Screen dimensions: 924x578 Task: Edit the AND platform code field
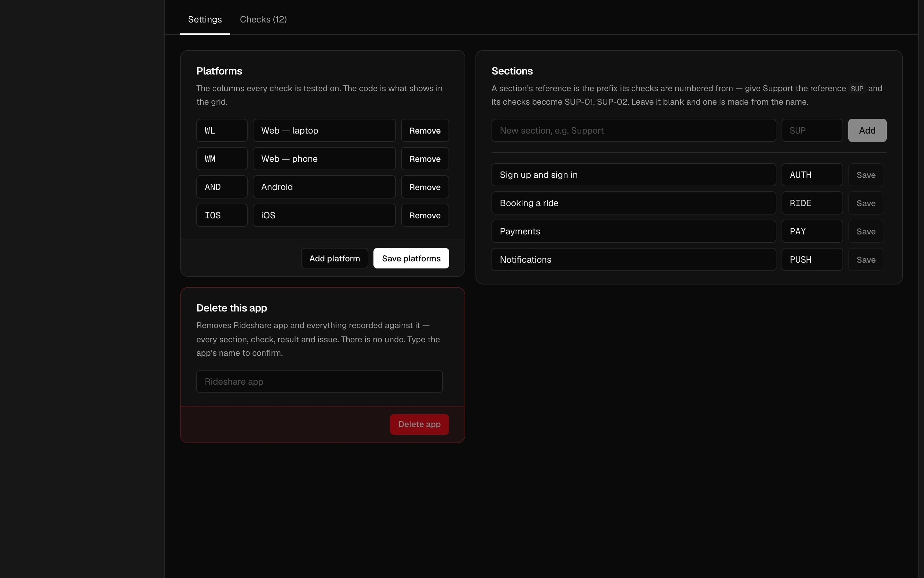222,187
